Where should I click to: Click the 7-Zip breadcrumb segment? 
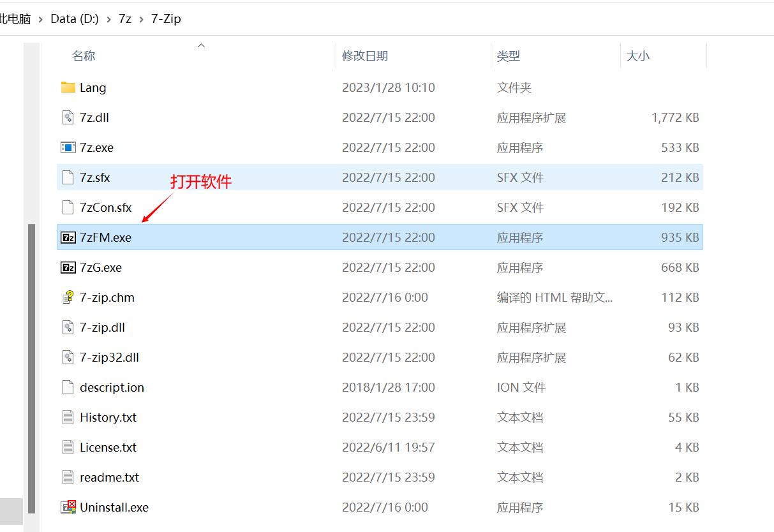point(166,19)
